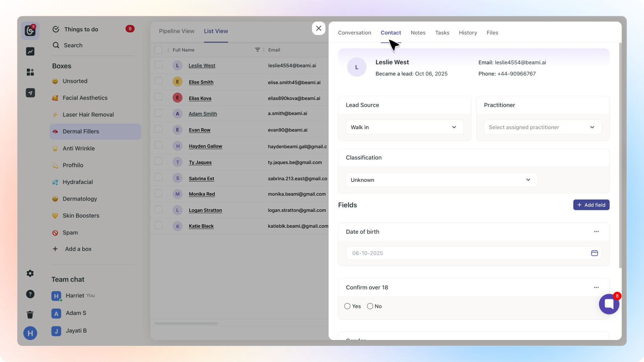Open the send campaigns paper-plane icon
Screen dimensions: 644x362
[30, 93]
